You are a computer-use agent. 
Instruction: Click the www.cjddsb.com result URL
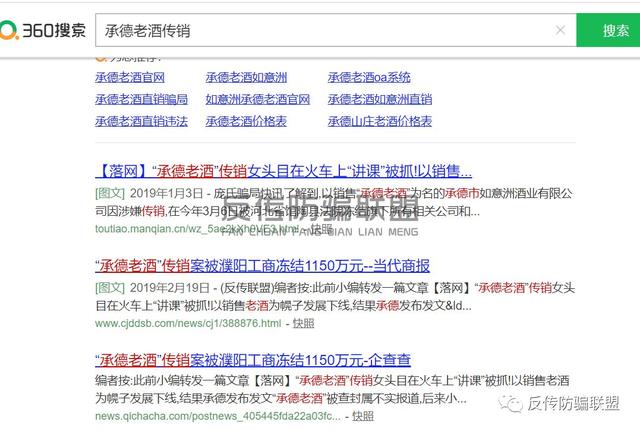(x=188, y=323)
